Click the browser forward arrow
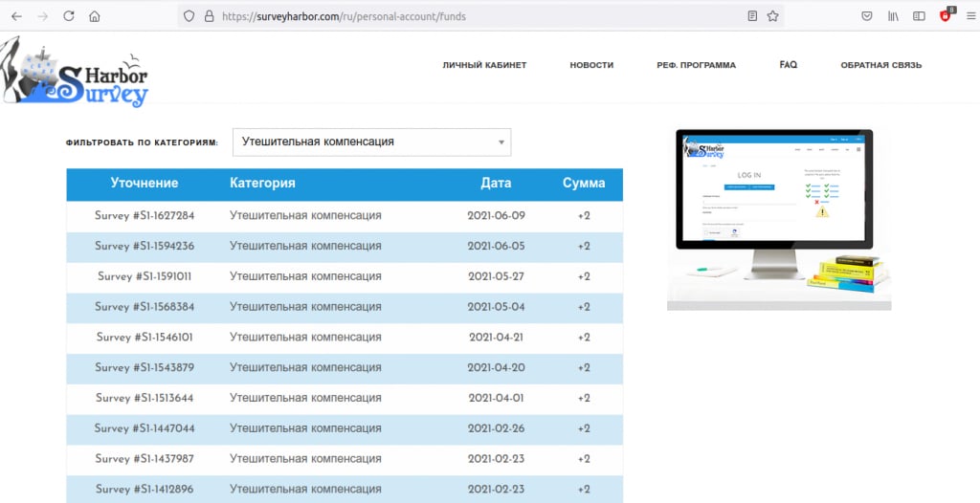Screen dimensions: 980x503 coord(43,16)
